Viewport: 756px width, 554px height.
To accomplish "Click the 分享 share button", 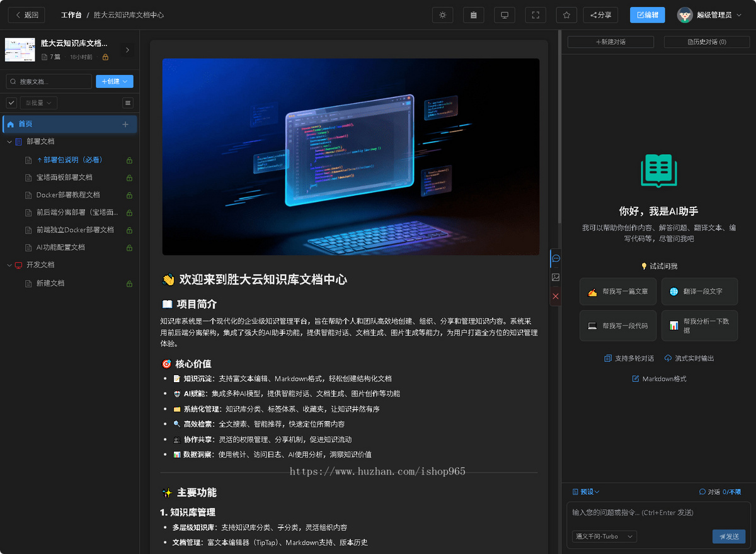I will click(x=600, y=15).
